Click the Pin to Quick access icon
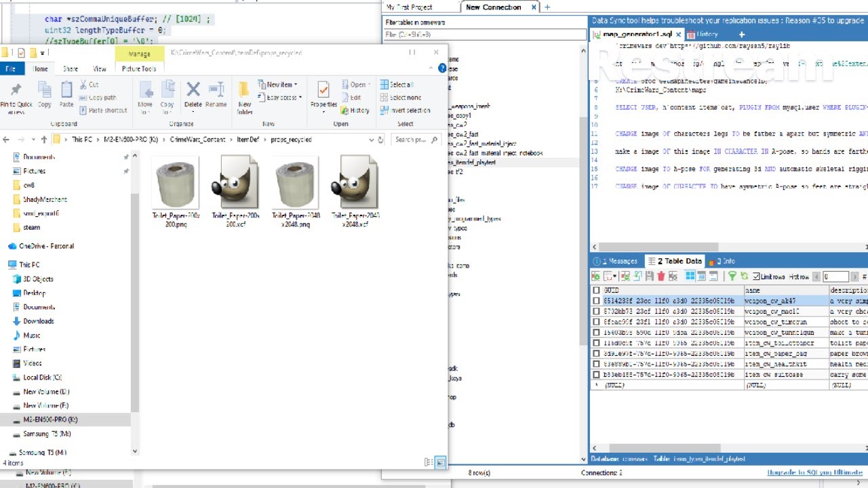 [16, 89]
